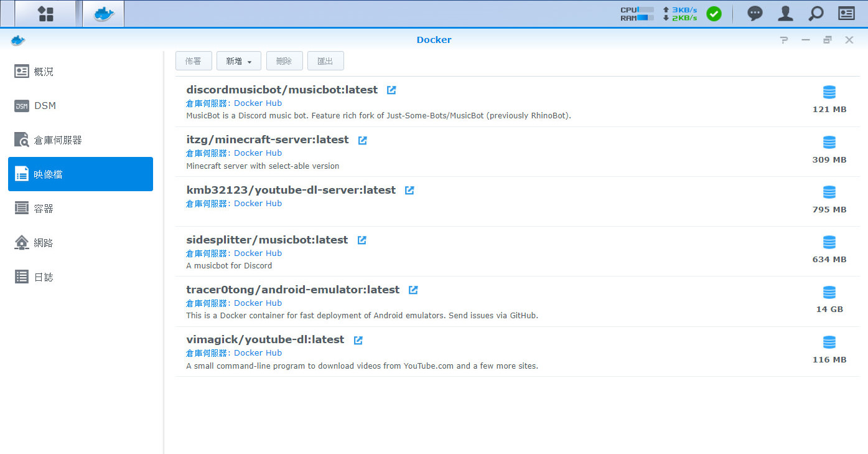This screenshot has width=868, height=454.
Task: Click the Docker whale window title icon
Action: [x=18, y=40]
